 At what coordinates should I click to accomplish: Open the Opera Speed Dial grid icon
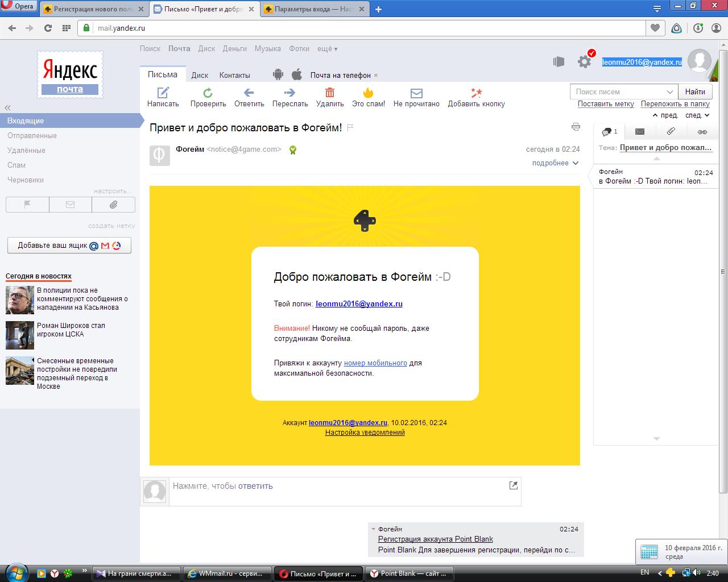66,28
